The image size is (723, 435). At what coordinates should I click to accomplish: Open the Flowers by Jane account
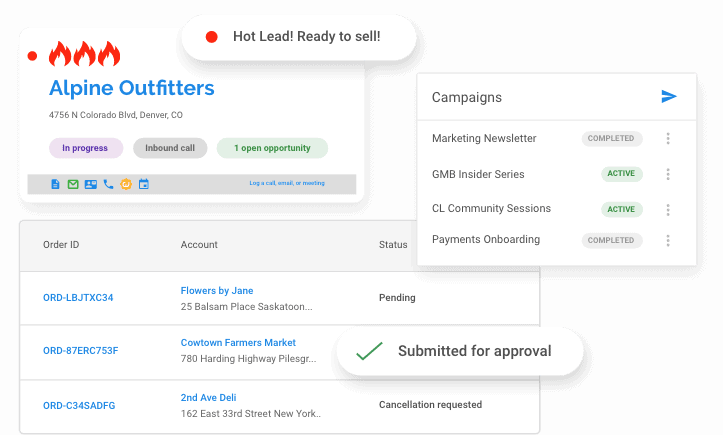(217, 291)
